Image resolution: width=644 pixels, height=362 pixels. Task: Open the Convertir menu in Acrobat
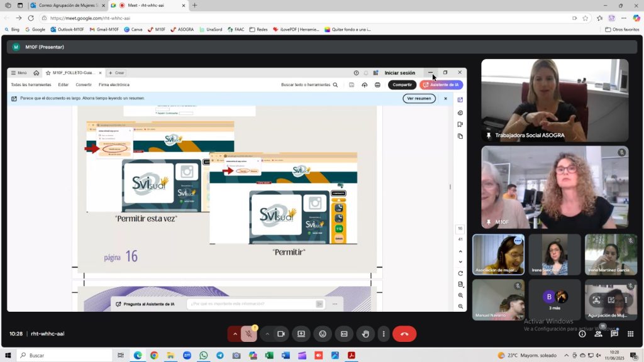click(x=84, y=85)
